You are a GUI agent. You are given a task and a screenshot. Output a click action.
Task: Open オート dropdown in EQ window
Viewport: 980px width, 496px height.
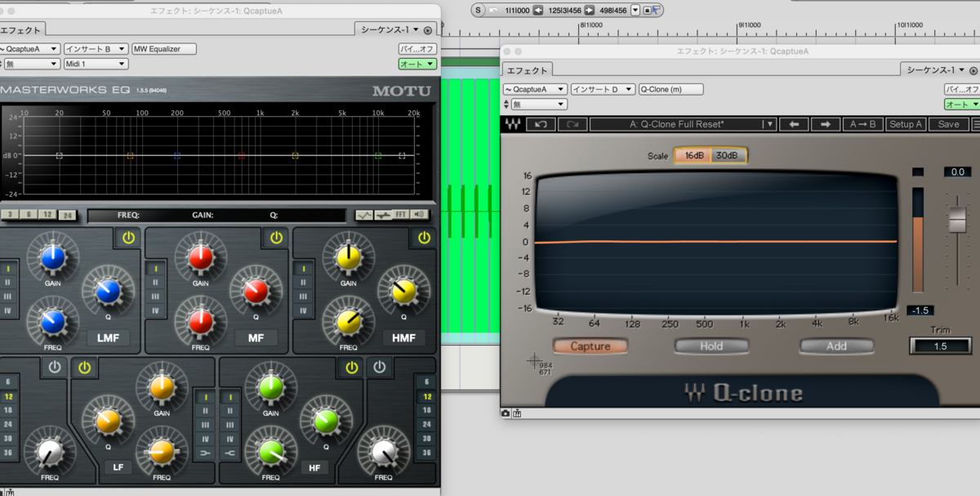coord(417,64)
